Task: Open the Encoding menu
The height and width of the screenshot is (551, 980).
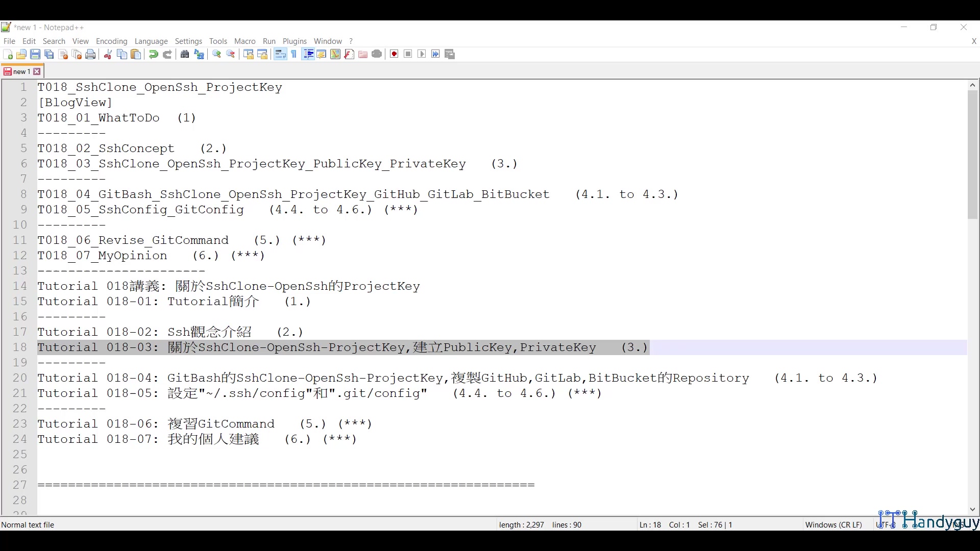Action: point(111,41)
